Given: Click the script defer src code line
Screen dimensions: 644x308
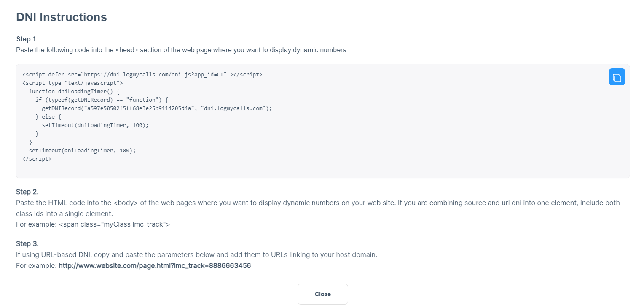Looking at the screenshot, I should pos(142,74).
